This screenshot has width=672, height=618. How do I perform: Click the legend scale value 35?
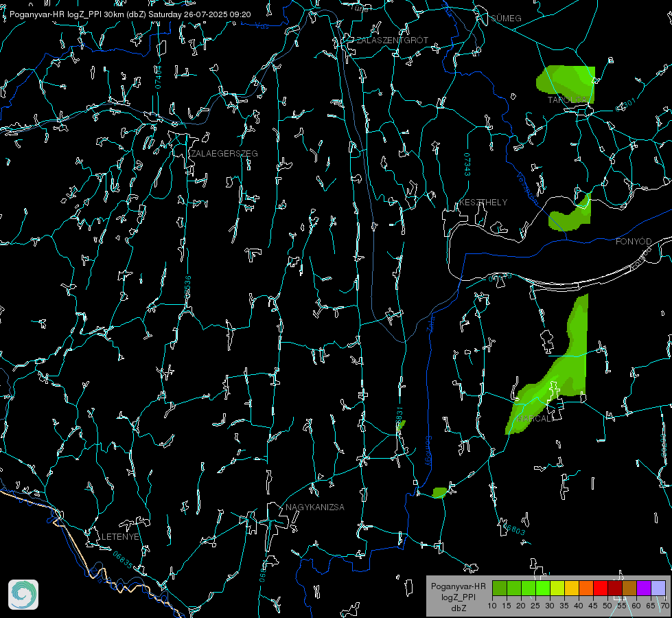tap(564, 606)
